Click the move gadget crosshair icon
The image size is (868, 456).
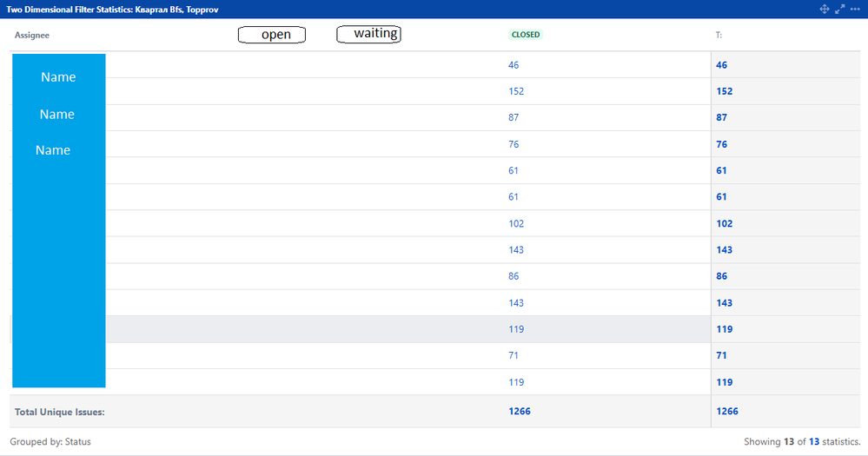click(825, 9)
